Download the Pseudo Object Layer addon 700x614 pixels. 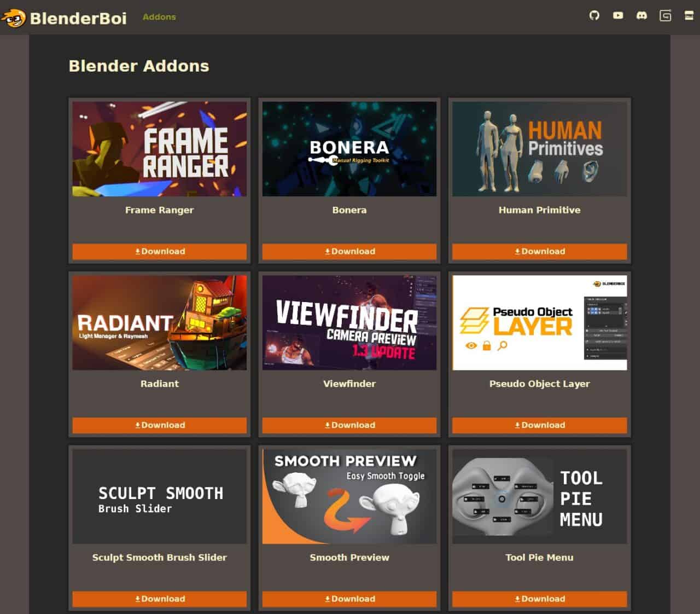(x=539, y=425)
